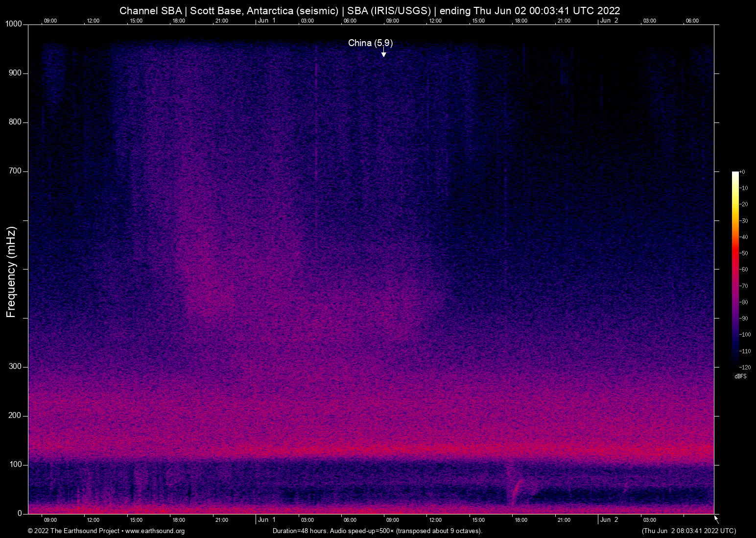Click the 09:00 tick on the top timeline
Viewport: 756px width, 538px height.
[50, 21]
